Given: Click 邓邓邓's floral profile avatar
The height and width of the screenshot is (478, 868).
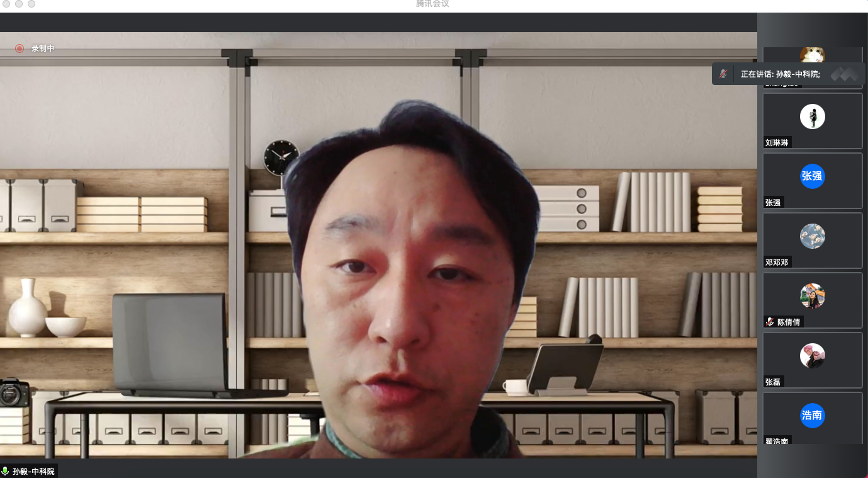Looking at the screenshot, I should point(812,236).
